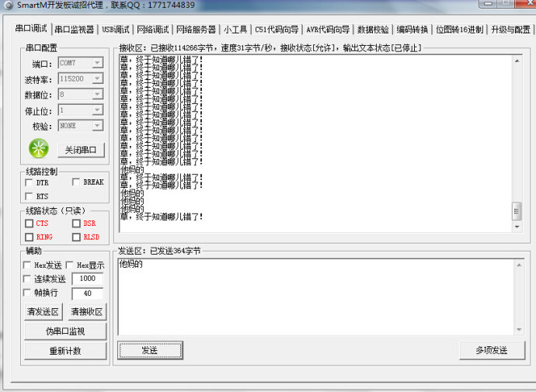Click receive area scrollbar up arrow
Image resolution: width=536 pixels, height=392 pixels.
[x=517, y=60]
